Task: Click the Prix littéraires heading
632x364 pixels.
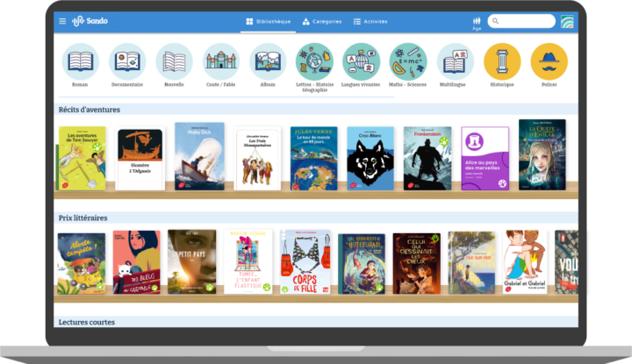Action: pyautogui.click(x=83, y=218)
